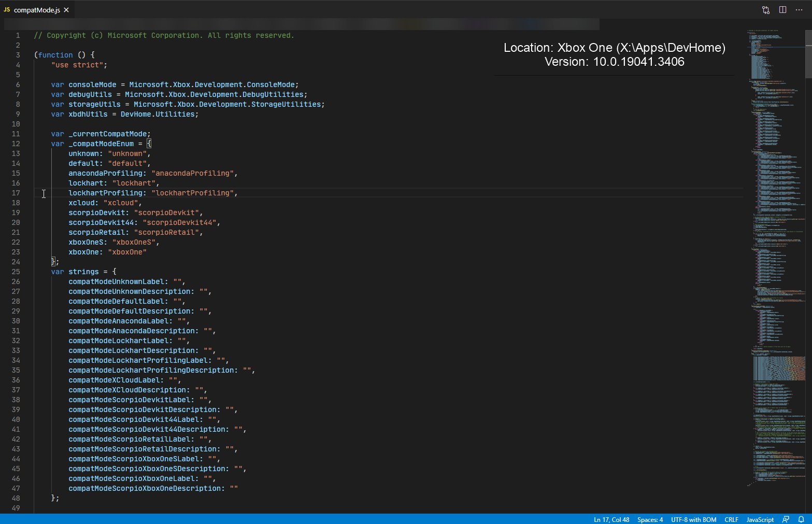Screen dimensions: 812x524
Task: Select language mode JavaScript in status bar
Action: point(760,519)
